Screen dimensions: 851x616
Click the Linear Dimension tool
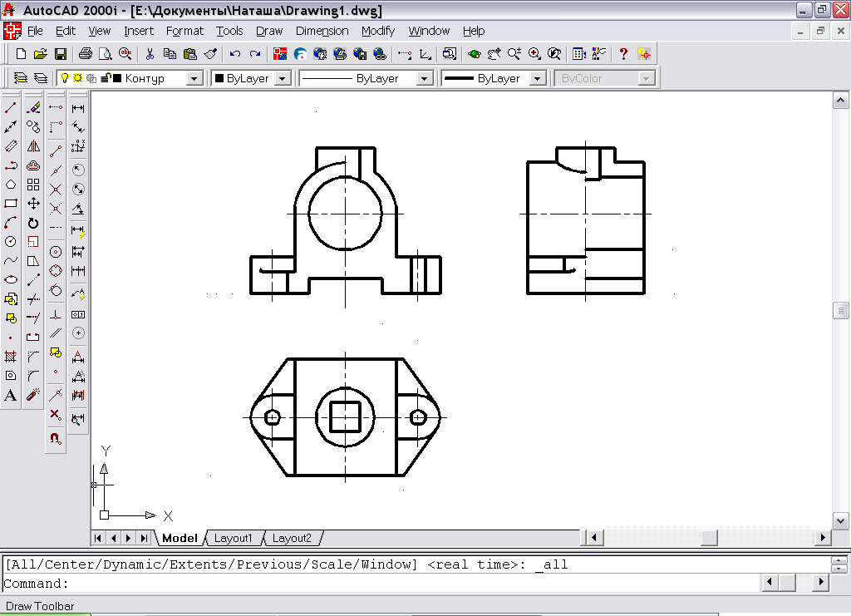click(78, 108)
